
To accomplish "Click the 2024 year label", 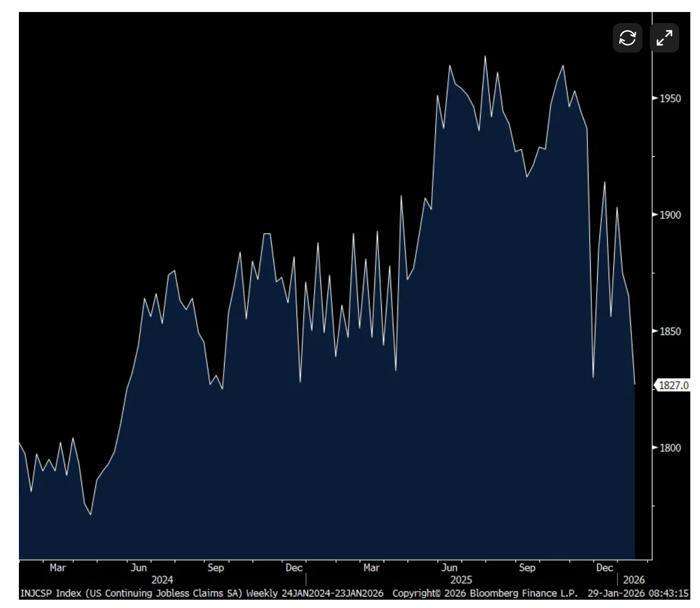I will pos(162,580).
